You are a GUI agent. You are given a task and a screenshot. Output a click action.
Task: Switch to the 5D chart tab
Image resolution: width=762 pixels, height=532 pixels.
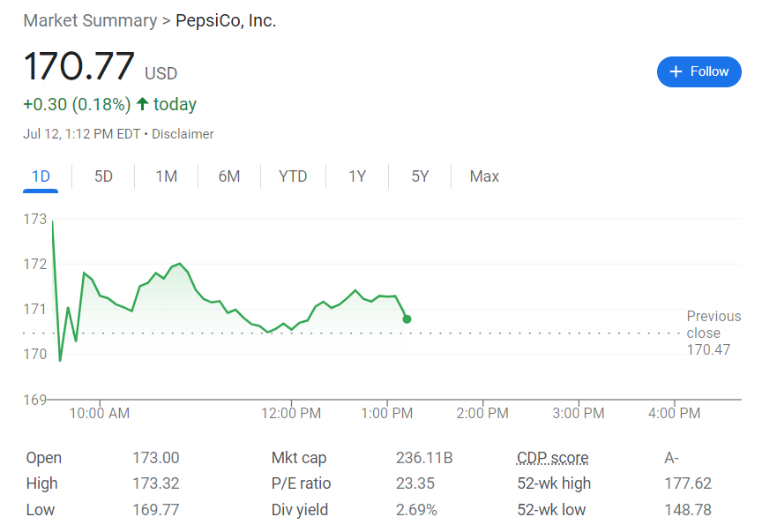coord(104,176)
